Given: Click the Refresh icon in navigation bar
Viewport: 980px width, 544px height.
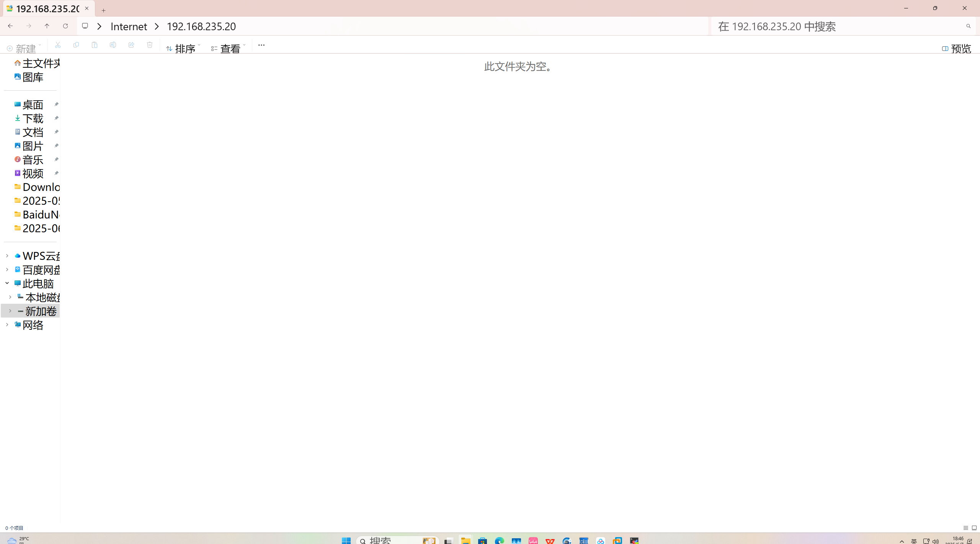Looking at the screenshot, I should click(x=65, y=26).
